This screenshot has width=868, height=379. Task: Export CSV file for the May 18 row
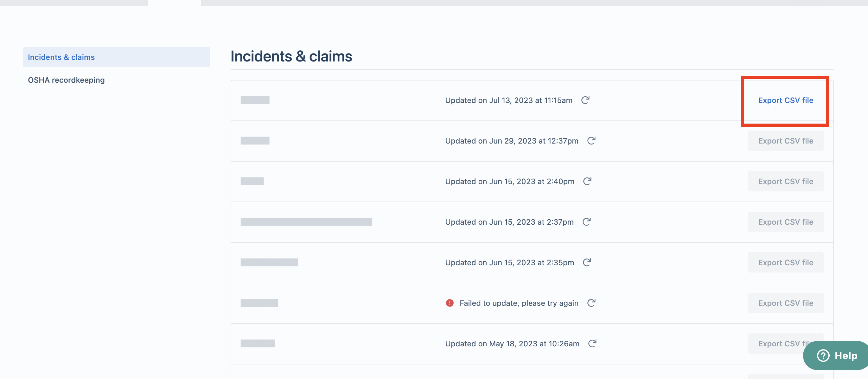pos(785,343)
